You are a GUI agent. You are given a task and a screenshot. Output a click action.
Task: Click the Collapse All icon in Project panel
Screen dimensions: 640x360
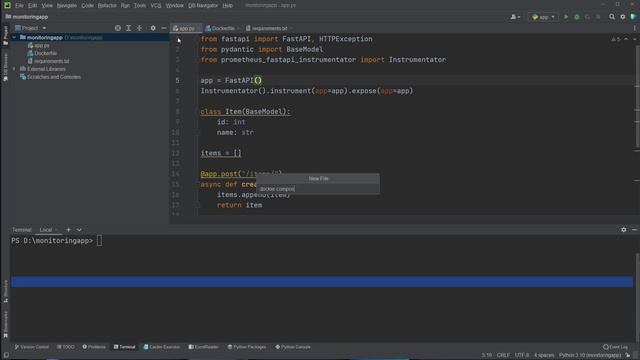click(139, 28)
